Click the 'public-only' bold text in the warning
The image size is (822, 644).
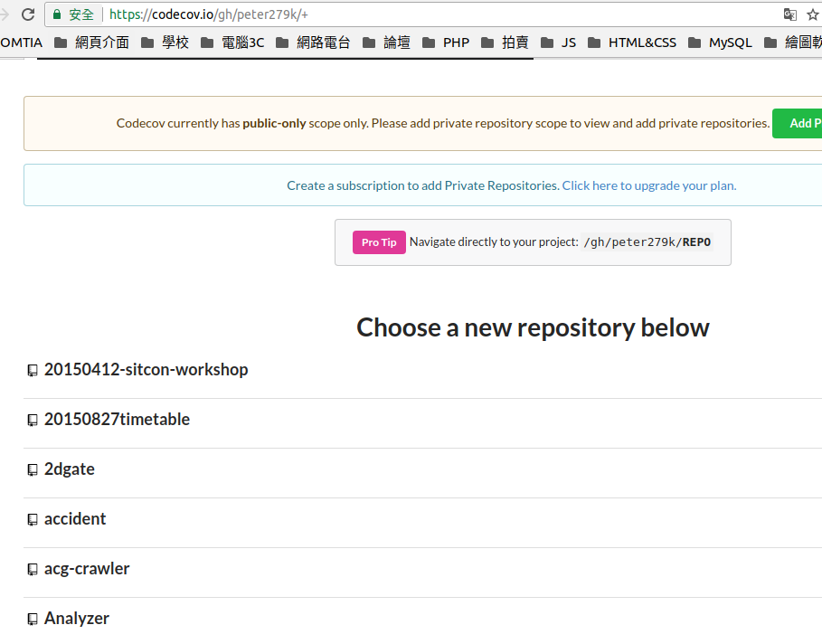click(274, 123)
